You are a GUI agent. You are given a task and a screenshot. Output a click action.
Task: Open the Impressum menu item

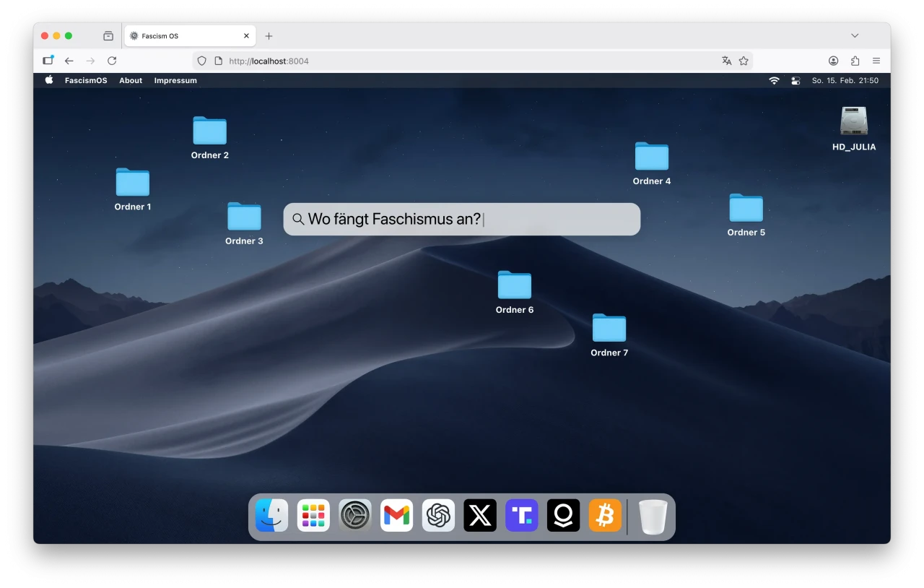coord(175,81)
